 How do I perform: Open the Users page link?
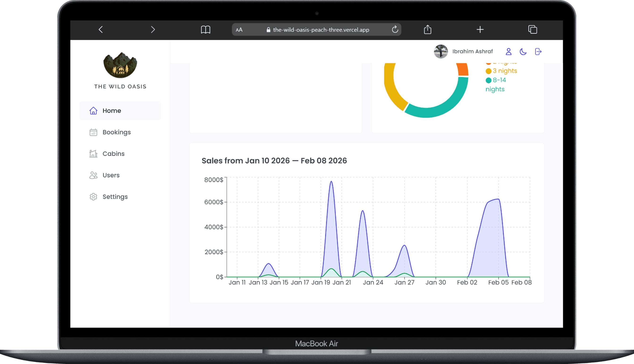[111, 175]
